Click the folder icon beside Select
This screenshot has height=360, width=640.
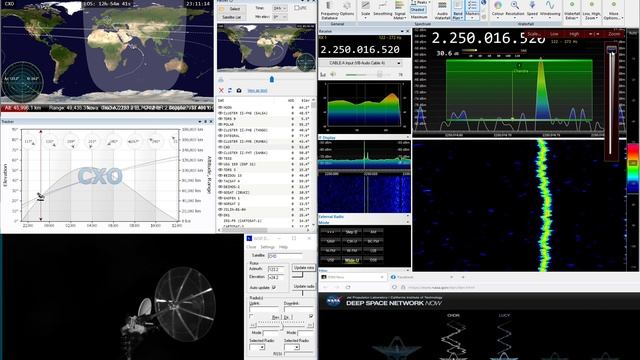222,9
